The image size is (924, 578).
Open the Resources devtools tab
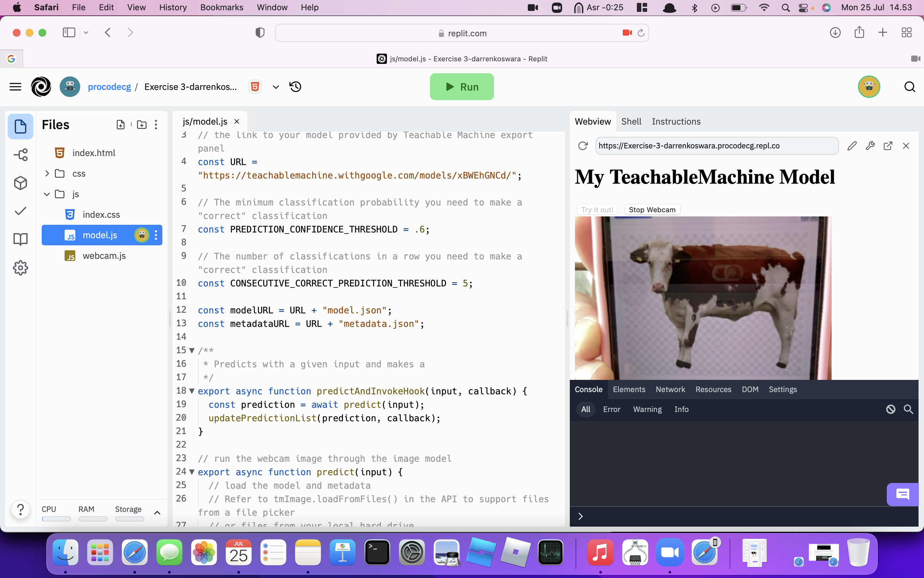coord(713,389)
